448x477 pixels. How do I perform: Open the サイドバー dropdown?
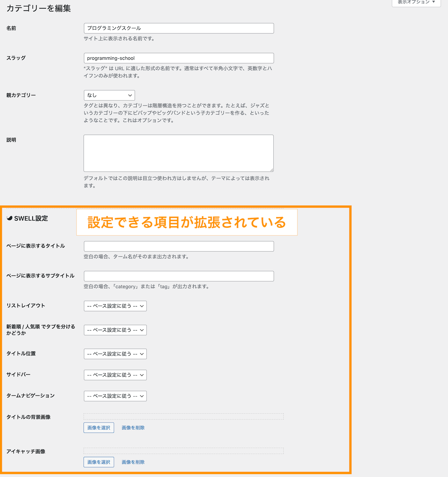pos(115,375)
